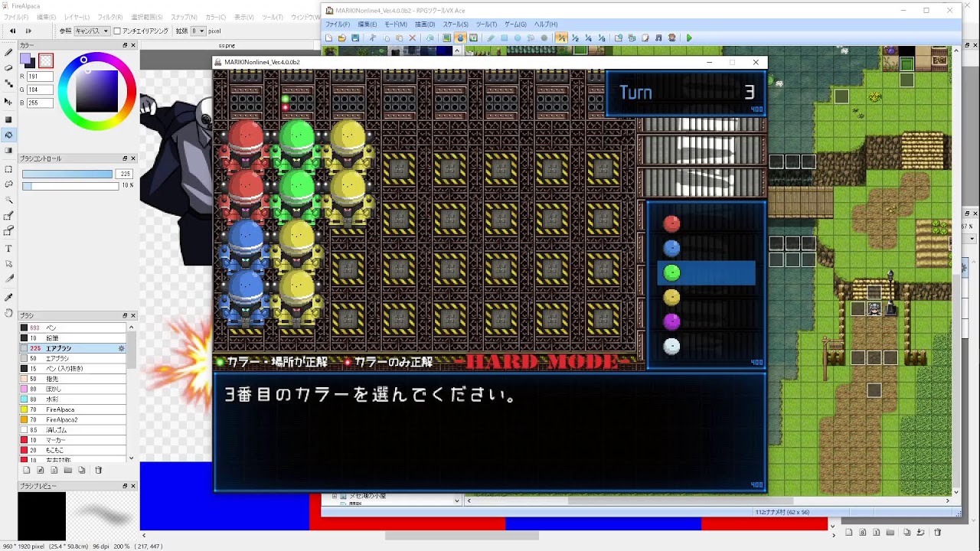This screenshot has width=980, height=551.
Task: Open FireAlpaca レイヤー(L) menu
Action: [x=77, y=17]
